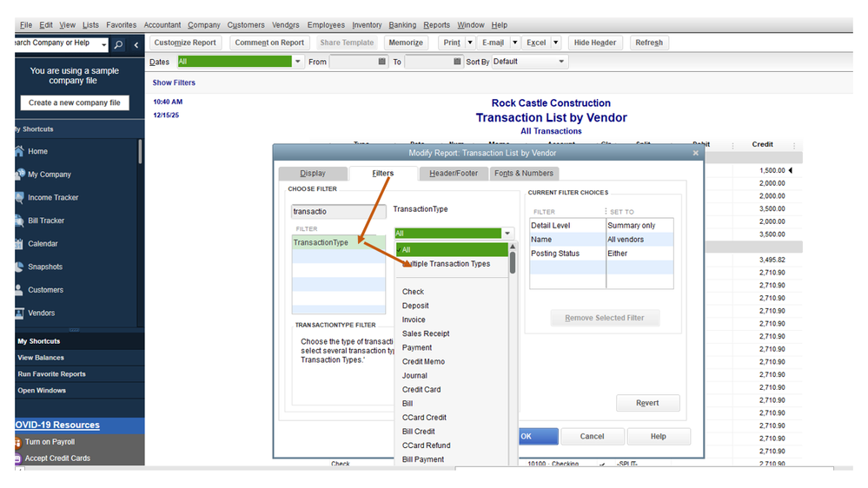This screenshot has height=488, width=868.
Task: Open the E-mail dropdown arrow
Action: 515,43
